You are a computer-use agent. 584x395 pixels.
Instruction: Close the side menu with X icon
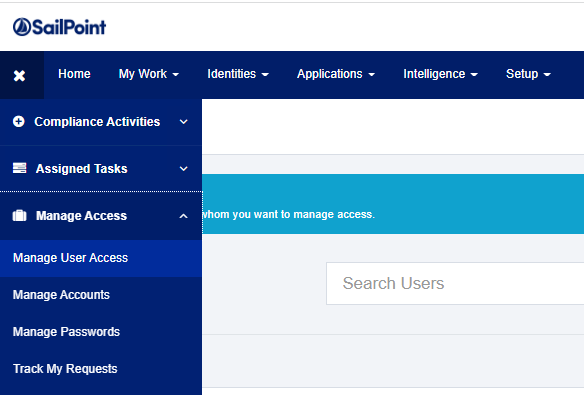coord(19,76)
